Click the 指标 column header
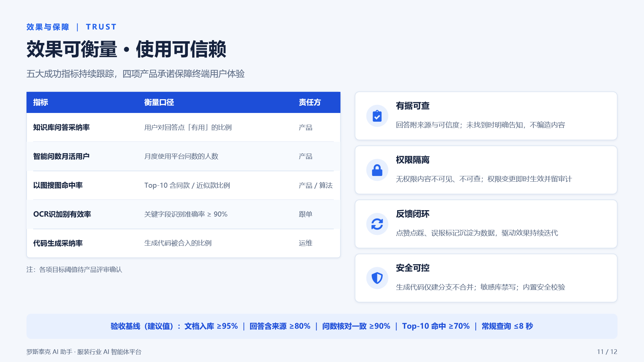This screenshot has height=362, width=644. pos(41,102)
